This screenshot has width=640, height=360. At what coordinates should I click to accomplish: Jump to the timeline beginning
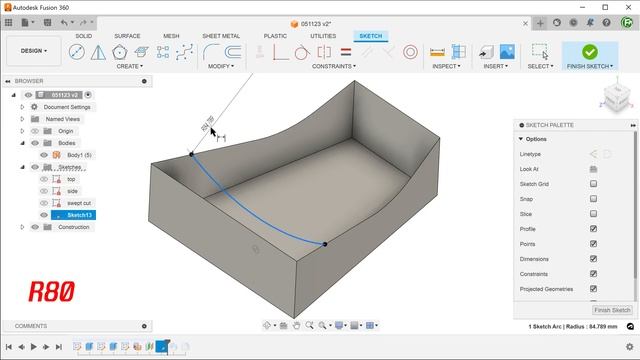[x=9, y=347]
